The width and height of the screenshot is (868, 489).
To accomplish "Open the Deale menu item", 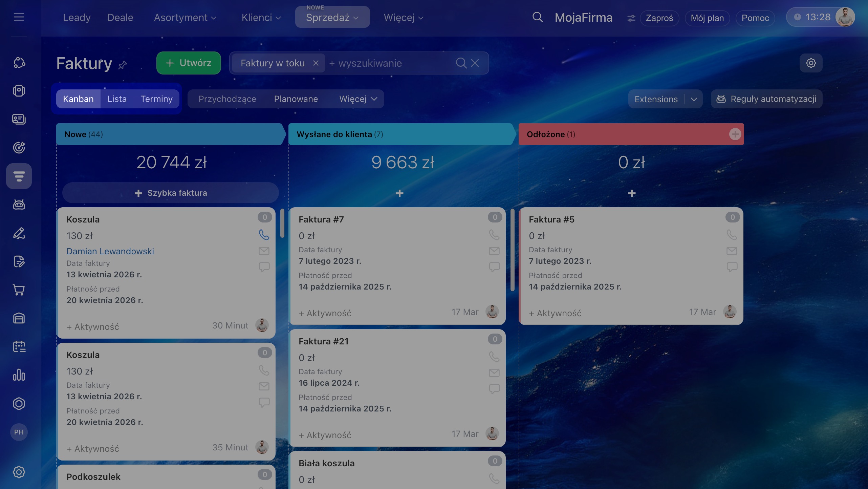I will point(120,18).
